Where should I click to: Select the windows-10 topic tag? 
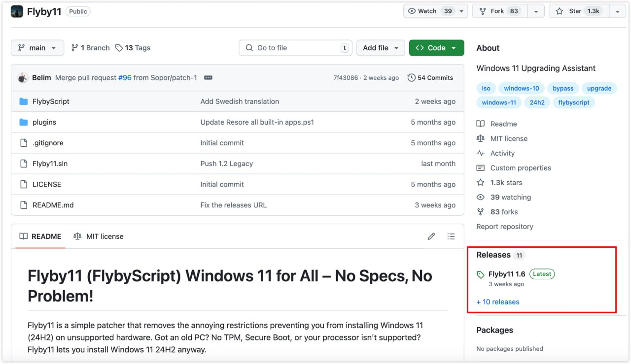522,89
